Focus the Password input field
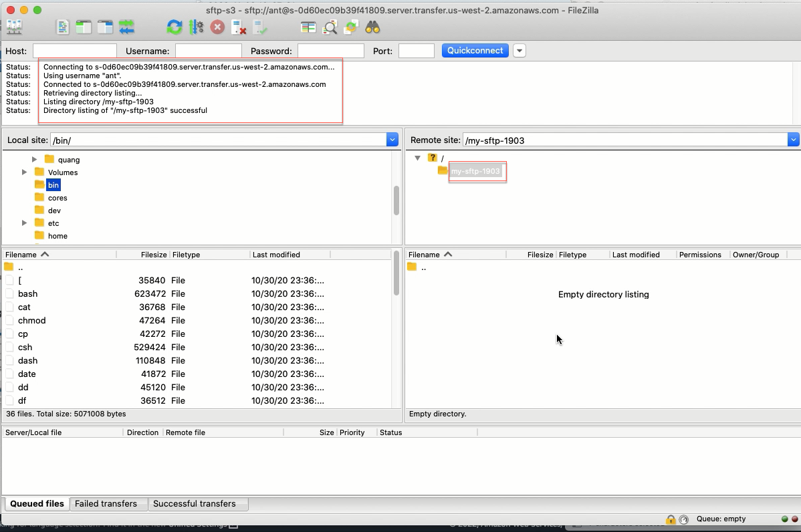This screenshot has width=801, height=532. coord(331,51)
